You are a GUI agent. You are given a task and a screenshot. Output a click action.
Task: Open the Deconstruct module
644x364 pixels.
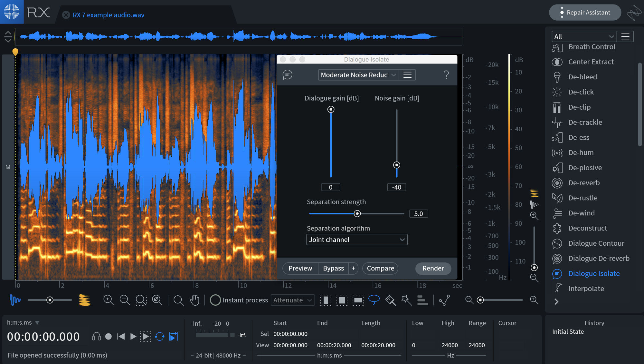click(588, 229)
